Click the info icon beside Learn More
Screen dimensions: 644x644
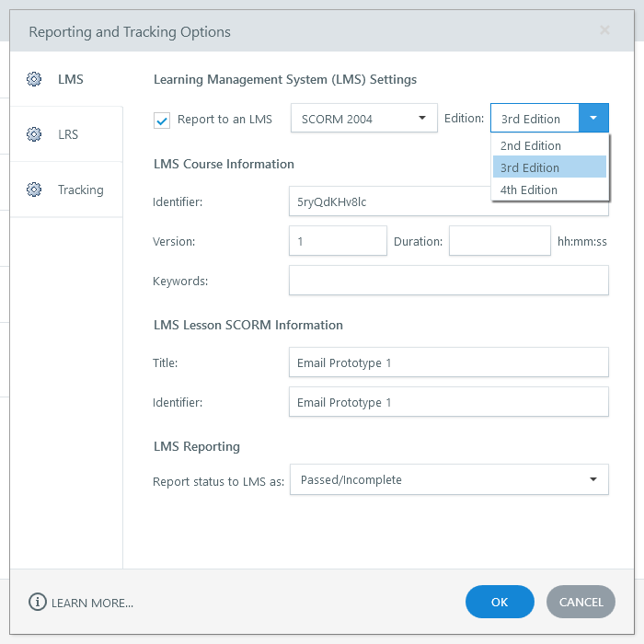[37, 603]
